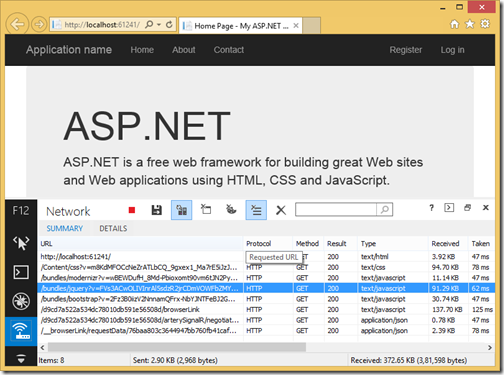Image resolution: width=504 pixels, height=375 pixels.
Task: Click the Items: 8 status text
Action: pos(51,361)
